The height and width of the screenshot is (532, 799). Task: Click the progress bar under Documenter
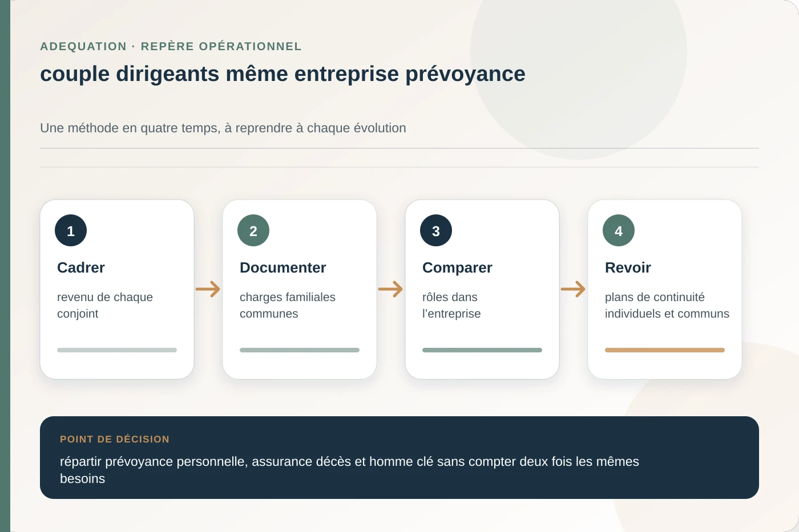pos(300,350)
